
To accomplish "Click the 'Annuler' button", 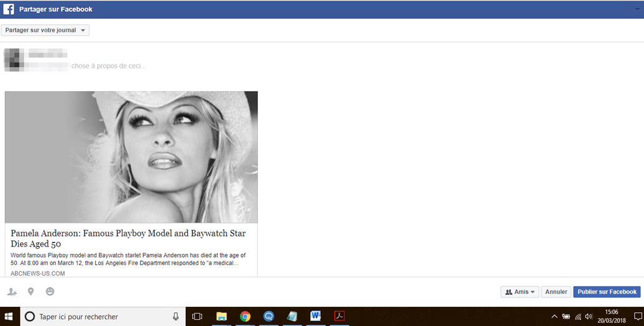I will coord(556,292).
